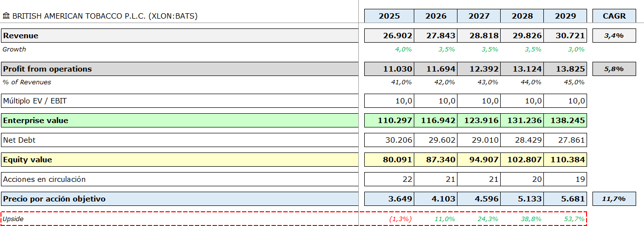Click net debt value 28.429
The width and height of the screenshot is (644, 226).
[x=522, y=140]
